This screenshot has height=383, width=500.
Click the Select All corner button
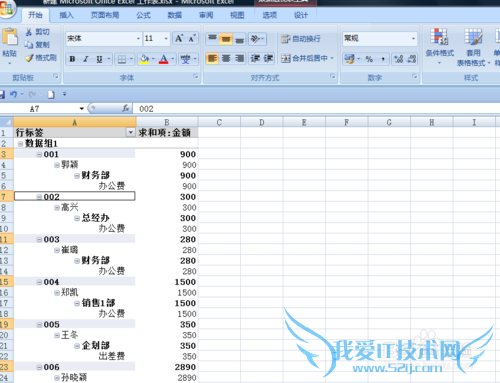[x=7, y=122]
